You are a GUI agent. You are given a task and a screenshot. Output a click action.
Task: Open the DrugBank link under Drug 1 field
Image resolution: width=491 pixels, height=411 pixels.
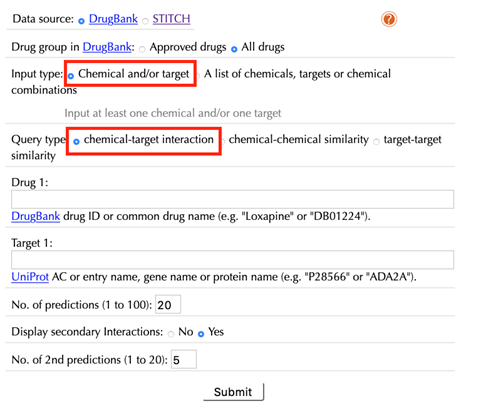click(x=36, y=216)
